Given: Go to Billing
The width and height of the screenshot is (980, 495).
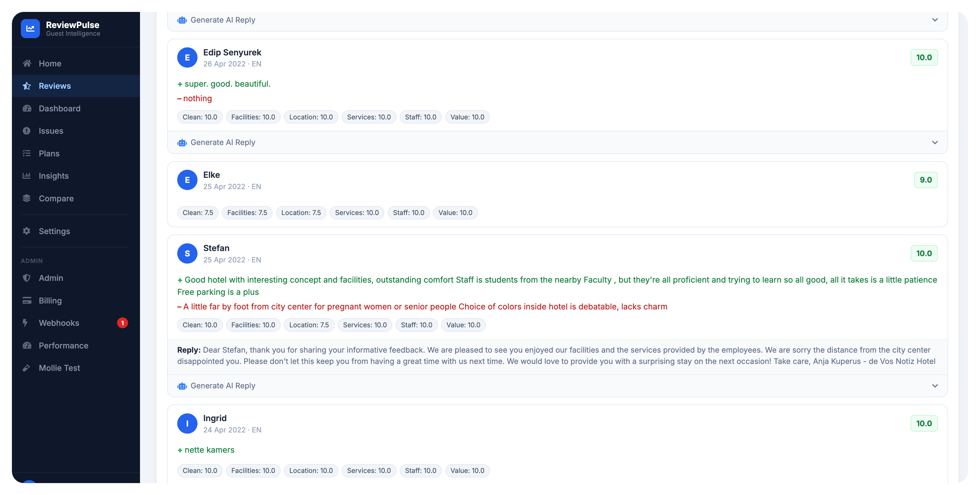Looking at the screenshot, I should (x=76, y=300).
